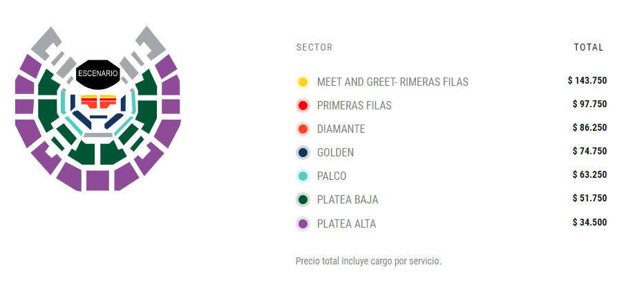Pick the GOLDEN sector label
This screenshot has height=292, width=644.
tap(335, 152)
